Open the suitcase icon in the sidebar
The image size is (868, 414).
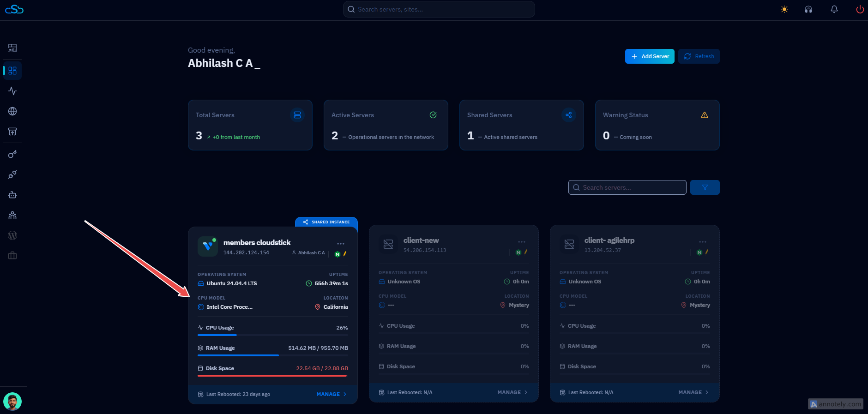click(12, 256)
